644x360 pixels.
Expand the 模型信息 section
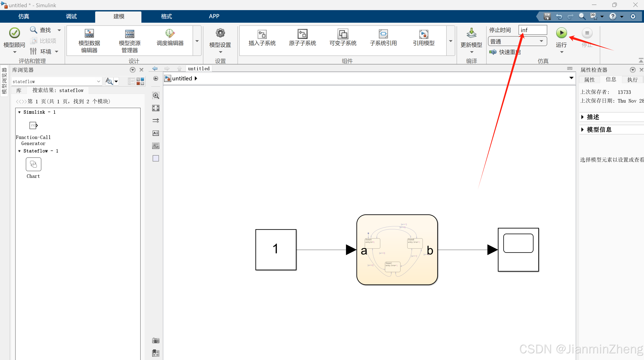[582, 129]
